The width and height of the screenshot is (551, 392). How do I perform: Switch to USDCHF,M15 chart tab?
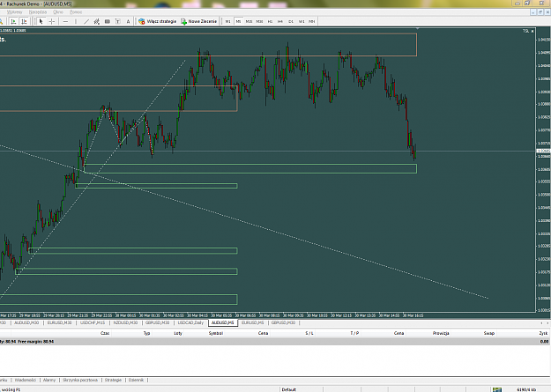[x=93, y=322]
